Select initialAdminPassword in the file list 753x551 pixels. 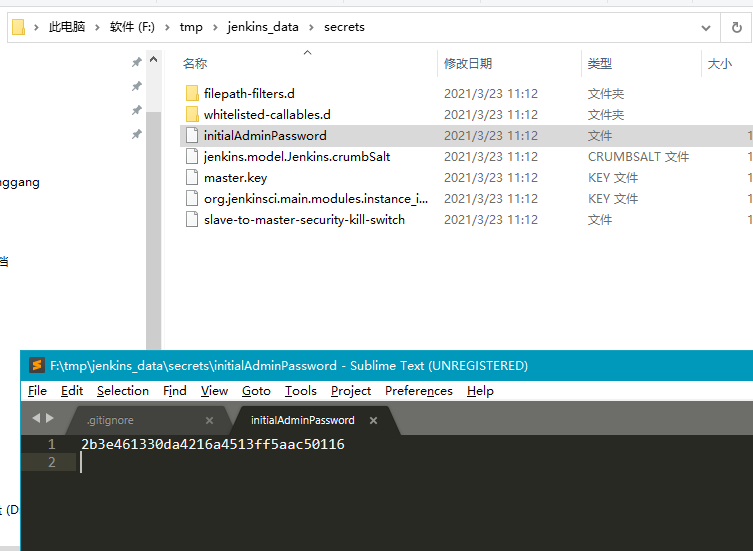pos(265,135)
